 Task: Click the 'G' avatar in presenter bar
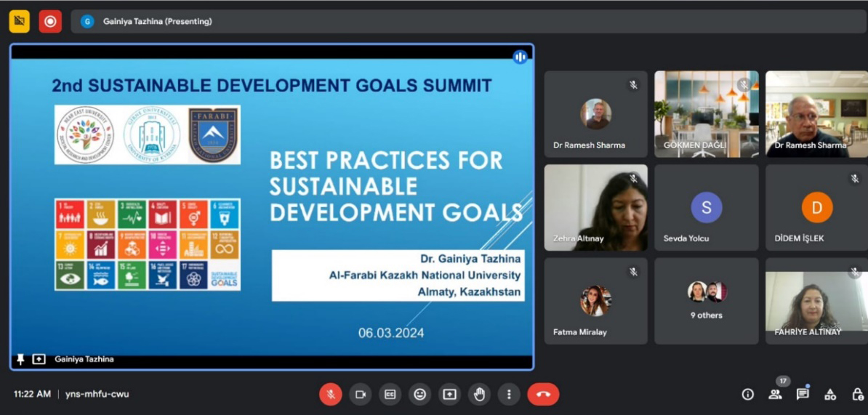coord(87,22)
